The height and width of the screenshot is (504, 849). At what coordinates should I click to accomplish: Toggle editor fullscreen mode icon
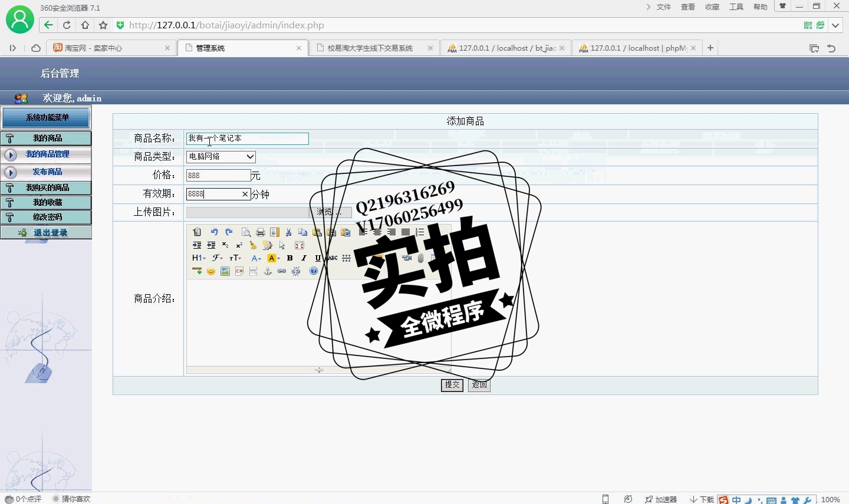(x=300, y=245)
